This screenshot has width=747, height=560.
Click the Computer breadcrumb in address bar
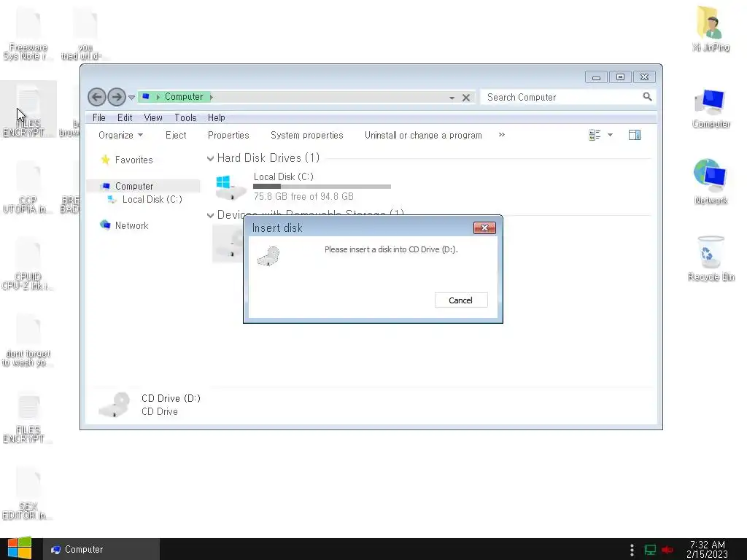184,97
